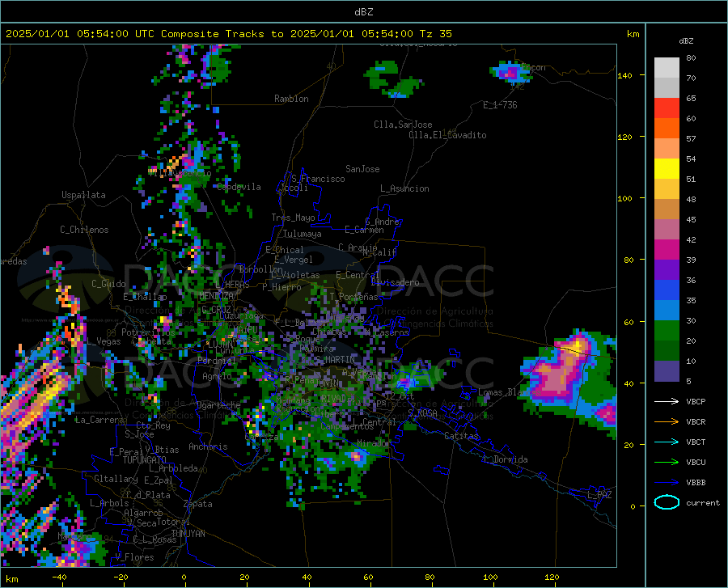Screen dimensions: 728x588
Task: Click the Divisadero map label
Action: pos(395,282)
